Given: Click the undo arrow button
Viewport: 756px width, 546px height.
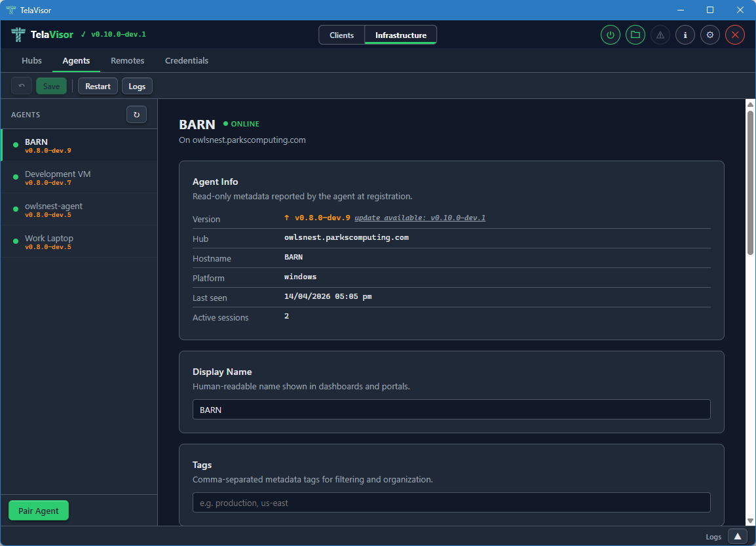Looking at the screenshot, I should [x=22, y=86].
